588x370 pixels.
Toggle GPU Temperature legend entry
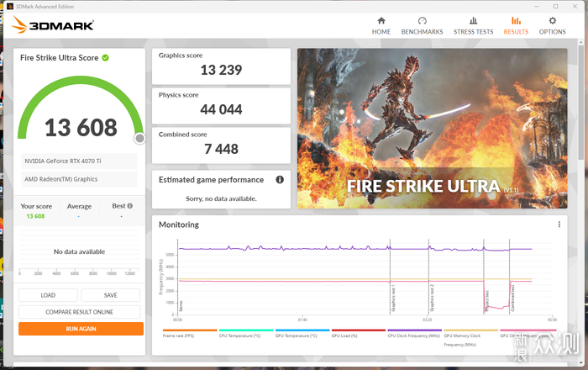[302, 333]
